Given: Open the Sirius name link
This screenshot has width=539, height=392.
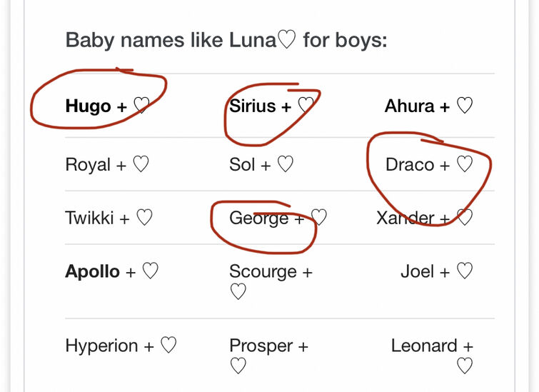Looking at the screenshot, I should tap(252, 106).
